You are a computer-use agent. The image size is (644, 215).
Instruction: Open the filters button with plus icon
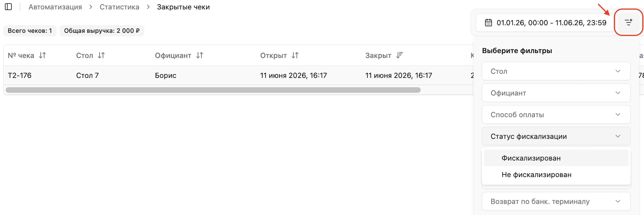[x=628, y=22]
